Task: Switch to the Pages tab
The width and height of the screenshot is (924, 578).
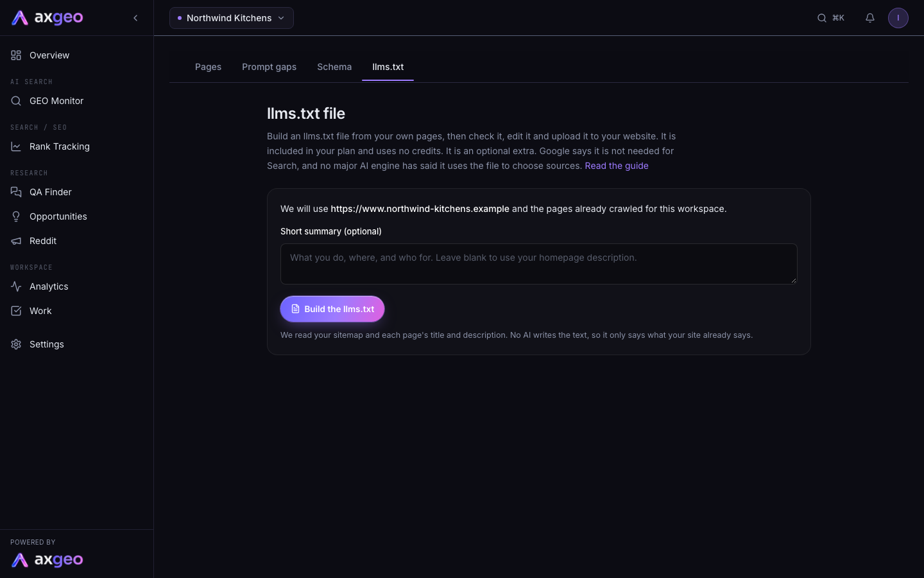Action: click(208, 67)
